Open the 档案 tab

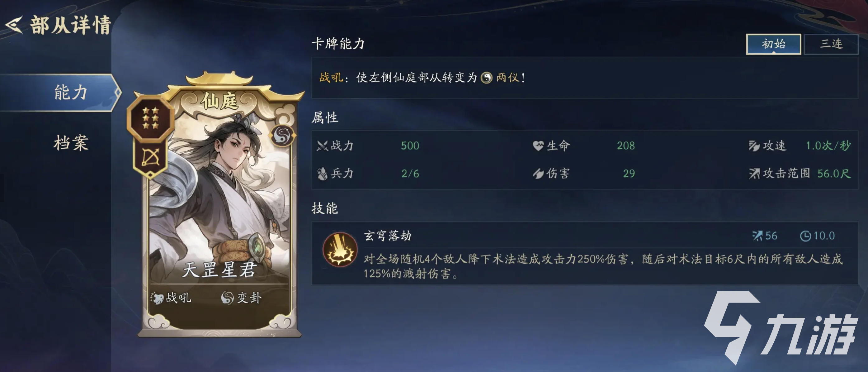[x=71, y=143]
